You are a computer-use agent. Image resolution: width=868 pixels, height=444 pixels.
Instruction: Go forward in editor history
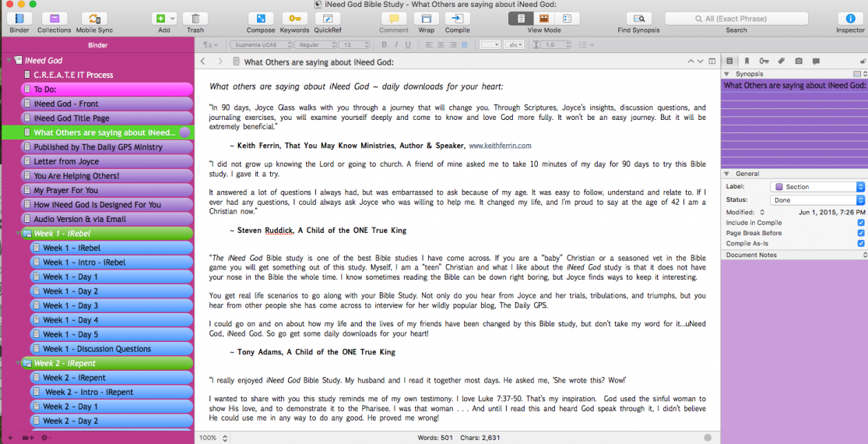[220, 62]
